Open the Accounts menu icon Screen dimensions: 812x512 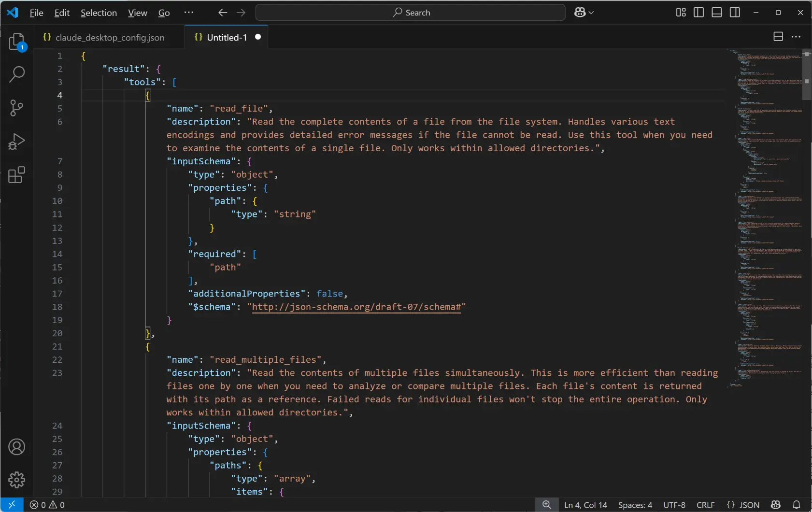click(16, 447)
